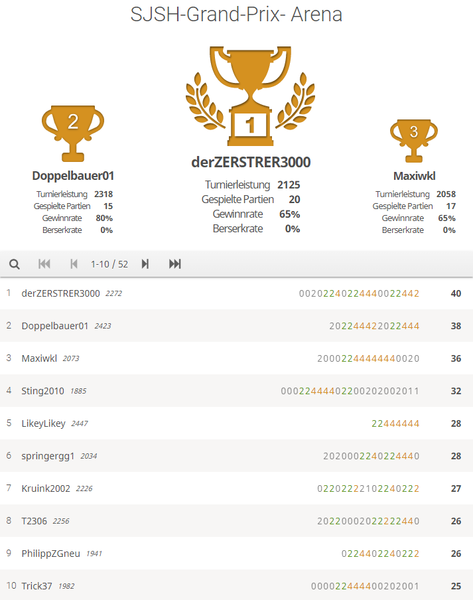This screenshot has width=473, height=600.
Task: Go to next standings page
Action: (x=145, y=264)
